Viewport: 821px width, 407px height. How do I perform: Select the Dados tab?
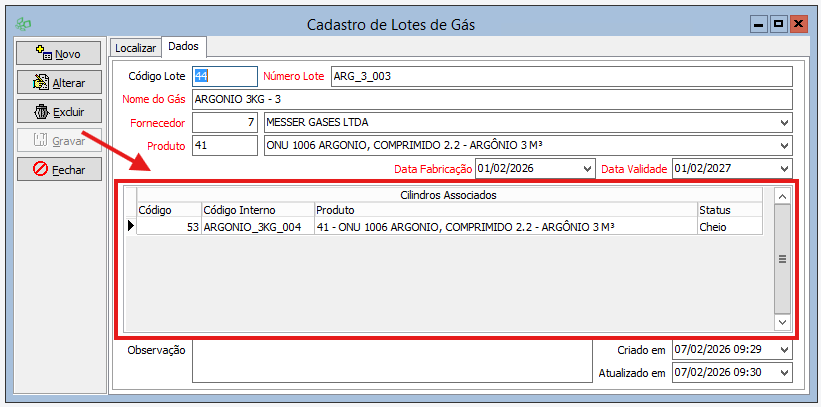pos(183,46)
